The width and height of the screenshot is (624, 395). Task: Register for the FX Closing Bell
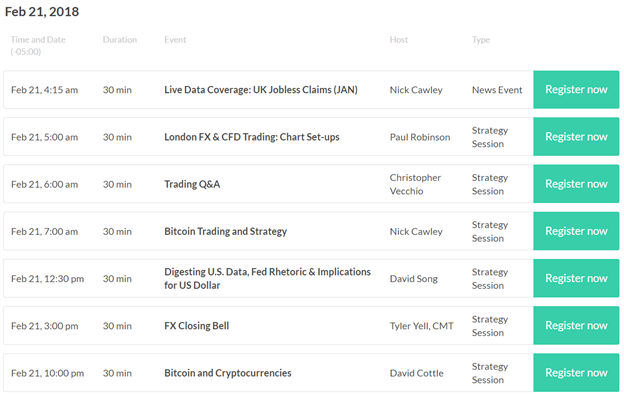[576, 325]
